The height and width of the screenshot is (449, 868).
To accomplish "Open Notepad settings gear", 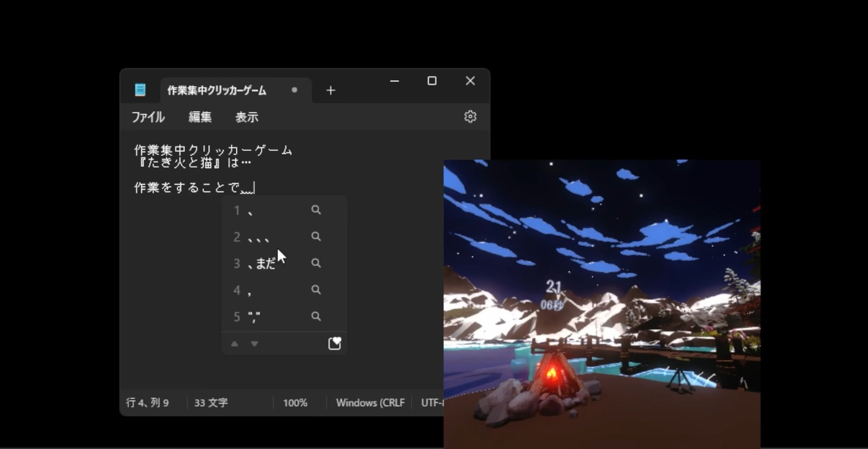I will (x=470, y=117).
